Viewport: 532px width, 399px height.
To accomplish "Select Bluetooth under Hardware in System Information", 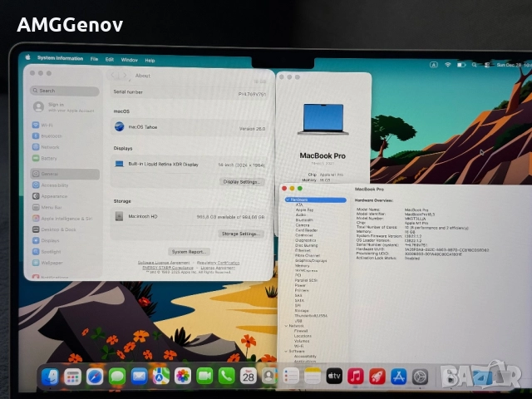I will [x=304, y=219].
